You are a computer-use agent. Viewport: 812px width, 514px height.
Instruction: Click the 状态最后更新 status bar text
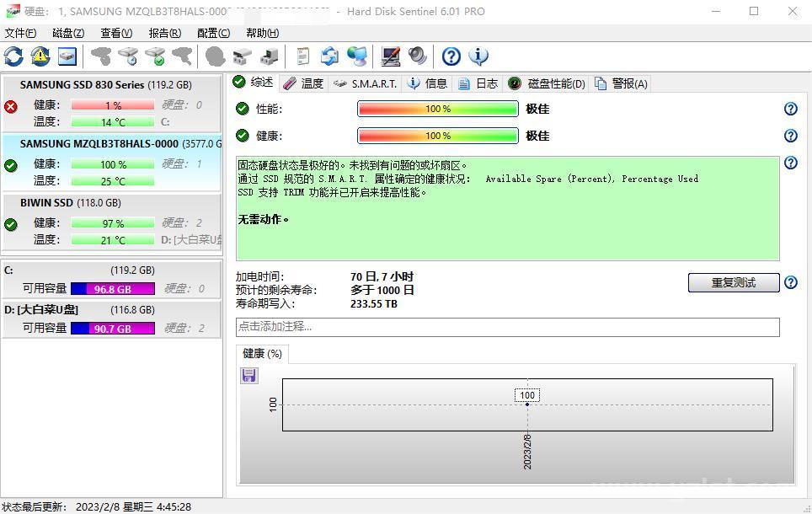[x=96, y=506]
